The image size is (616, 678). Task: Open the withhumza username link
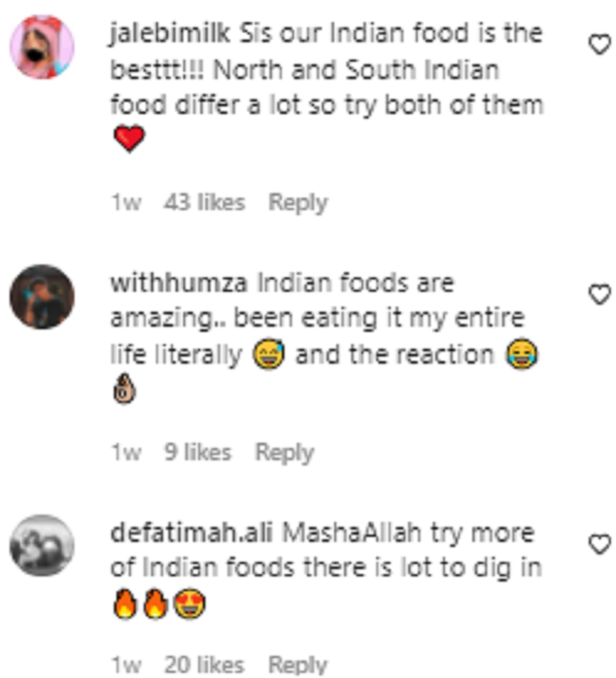tap(179, 283)
